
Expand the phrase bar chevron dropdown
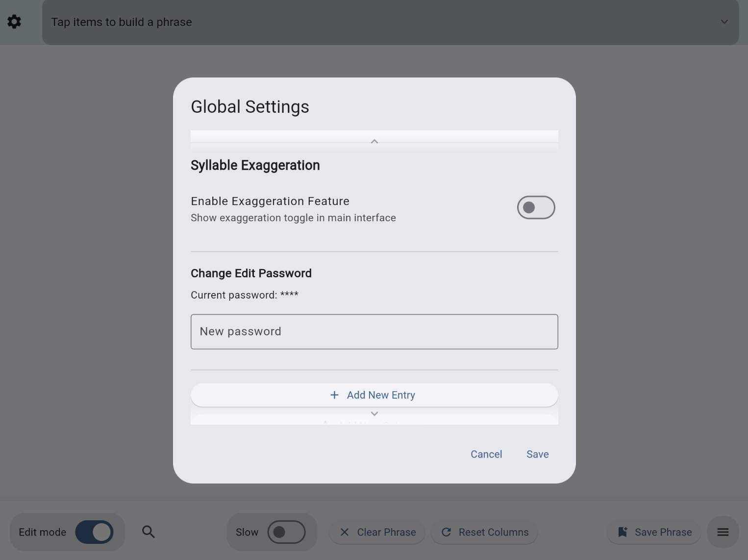724,22
